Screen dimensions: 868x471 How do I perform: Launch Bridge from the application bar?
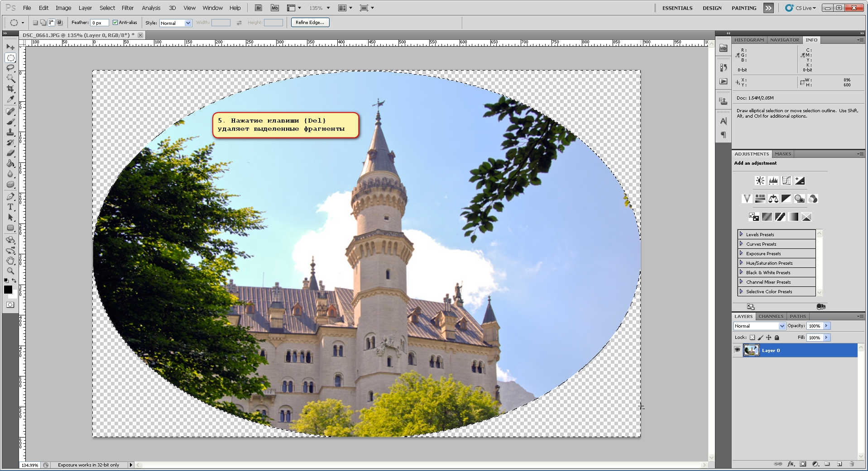259,8
